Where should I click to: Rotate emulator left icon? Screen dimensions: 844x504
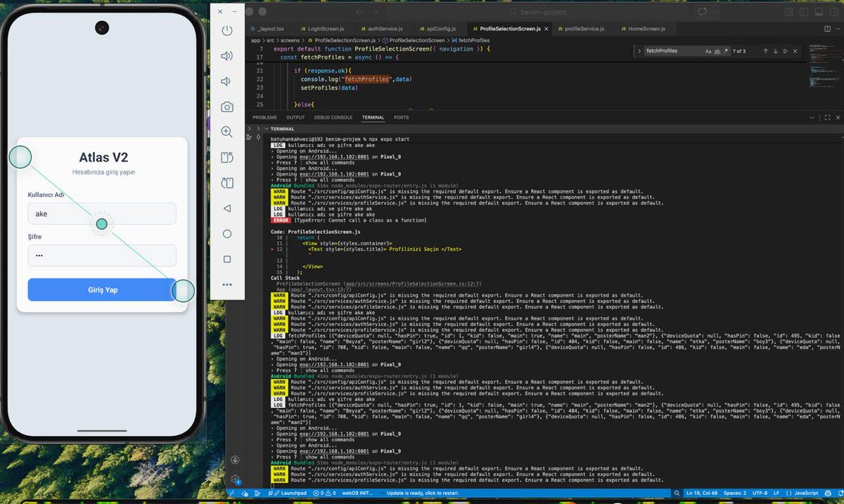(226, 157)
